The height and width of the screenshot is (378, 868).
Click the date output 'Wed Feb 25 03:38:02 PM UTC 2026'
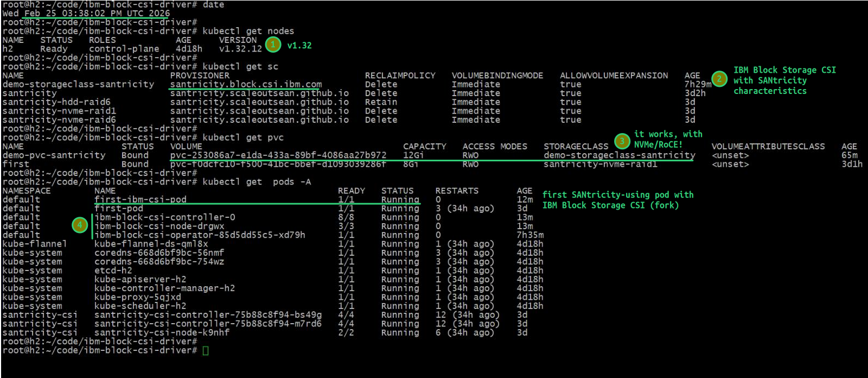point(86,13)
